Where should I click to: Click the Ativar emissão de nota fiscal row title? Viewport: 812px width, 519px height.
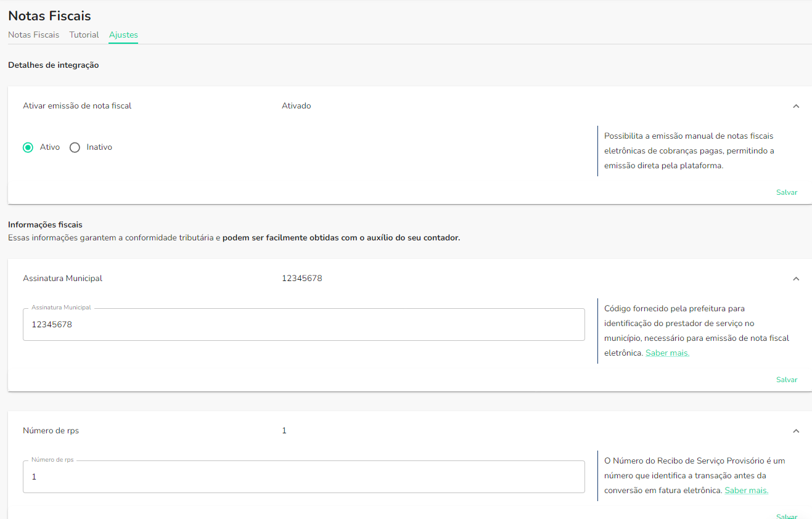pyautogui.click(x=77, y=106)
